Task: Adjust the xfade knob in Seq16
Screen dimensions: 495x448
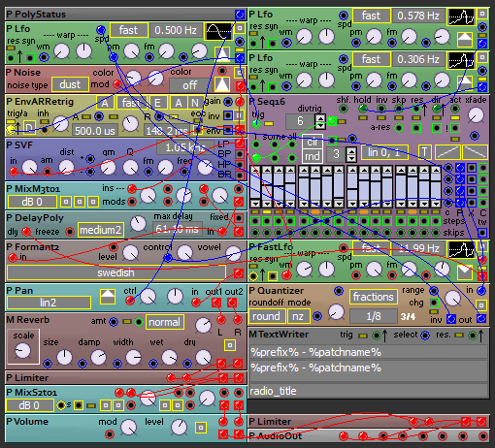Action: (x=476, y=115)
